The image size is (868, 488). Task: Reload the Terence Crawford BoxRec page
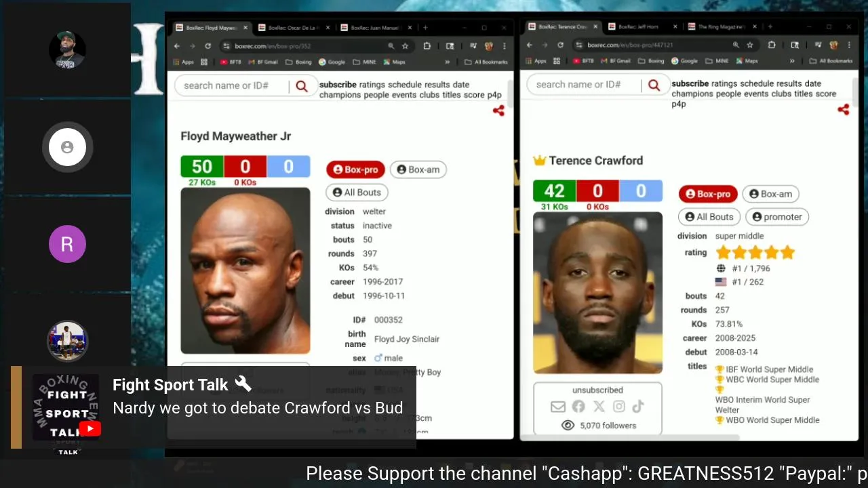560,45
